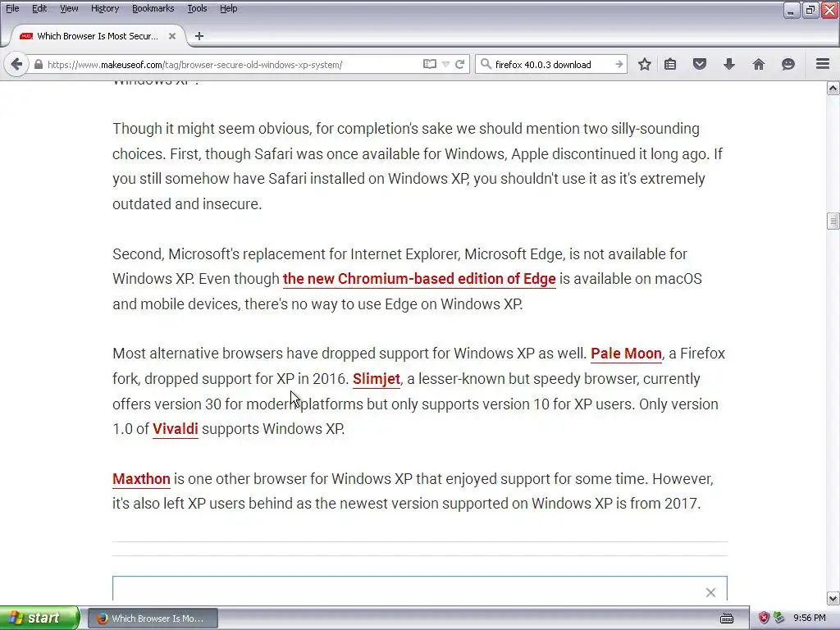Reload the page with the refresh icon
Screen dimensions: 840x630
point(459,64)
